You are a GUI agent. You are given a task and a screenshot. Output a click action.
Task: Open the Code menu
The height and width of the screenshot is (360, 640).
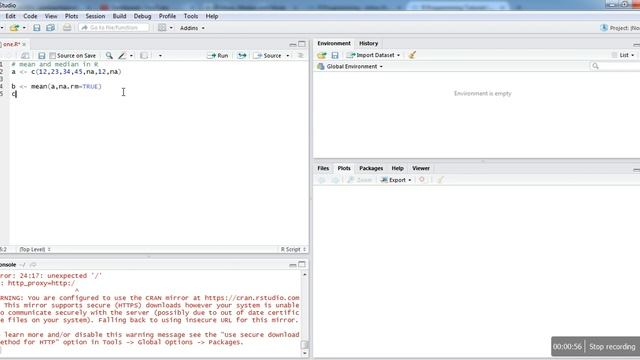tap(30, 16)
